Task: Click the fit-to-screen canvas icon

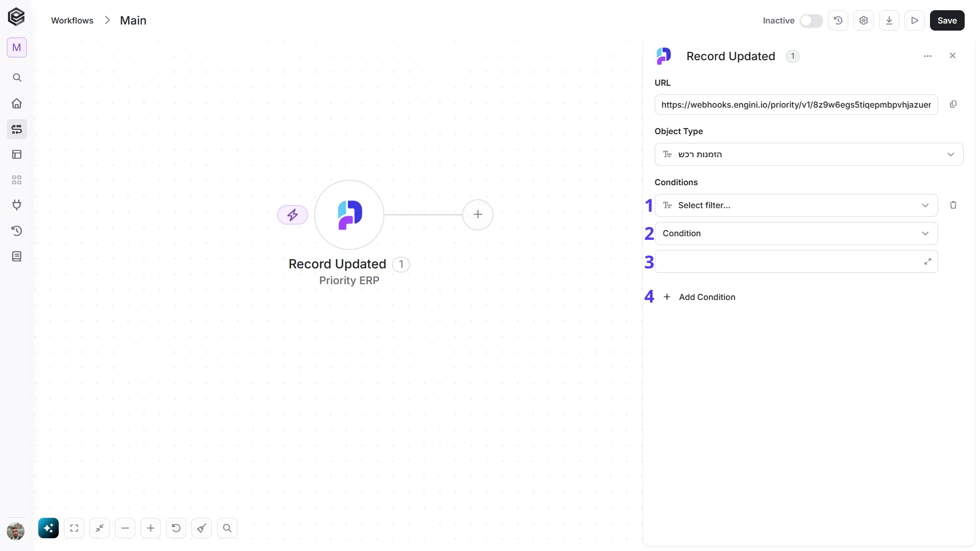Action: click(x=74, y=528)
